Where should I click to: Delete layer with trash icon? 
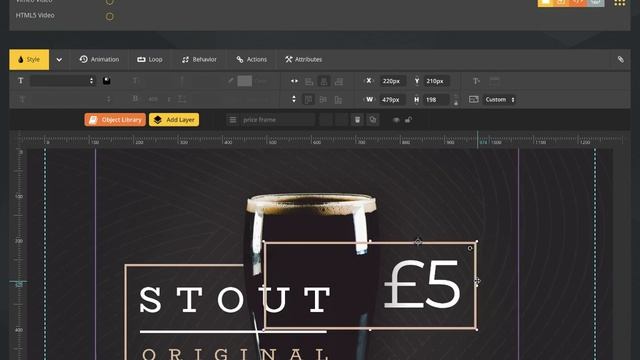pyautogui.click(x=357, y=120)
